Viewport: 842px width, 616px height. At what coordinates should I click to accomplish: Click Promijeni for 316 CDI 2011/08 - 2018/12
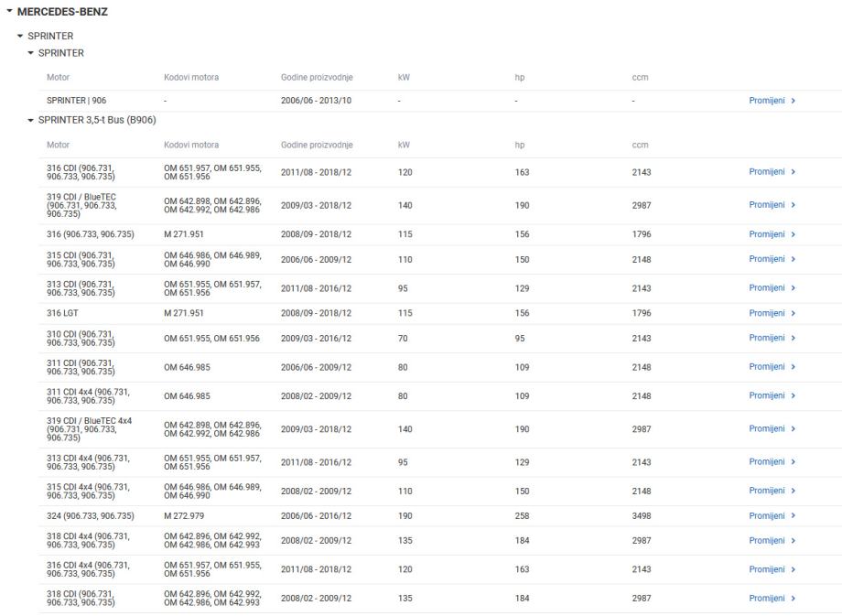(x=772, y=172)
